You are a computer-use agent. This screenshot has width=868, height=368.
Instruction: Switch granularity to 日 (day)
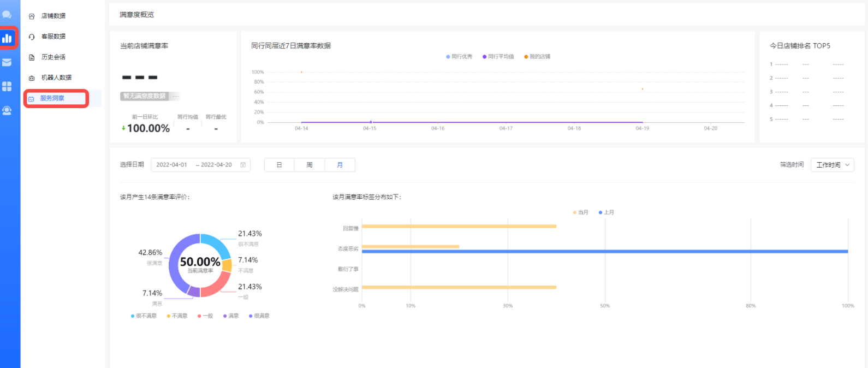[x=279, y=165]
